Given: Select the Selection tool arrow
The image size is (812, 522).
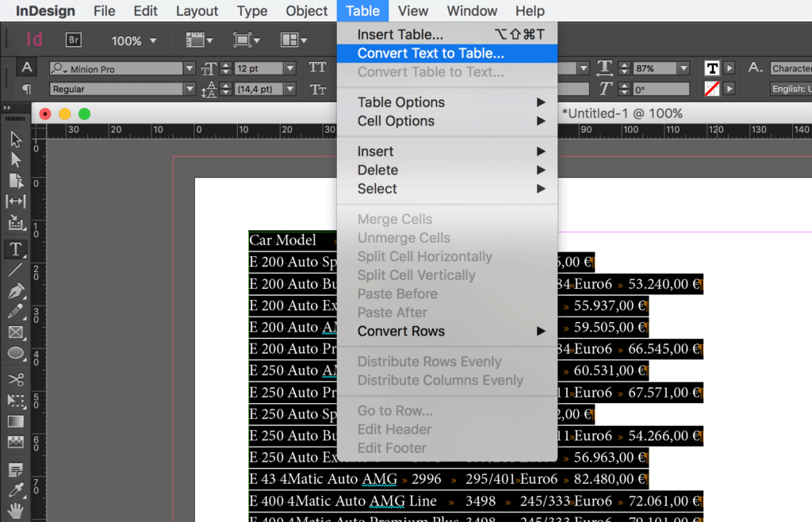Looking at the screenshot, I should pos(16,139).
